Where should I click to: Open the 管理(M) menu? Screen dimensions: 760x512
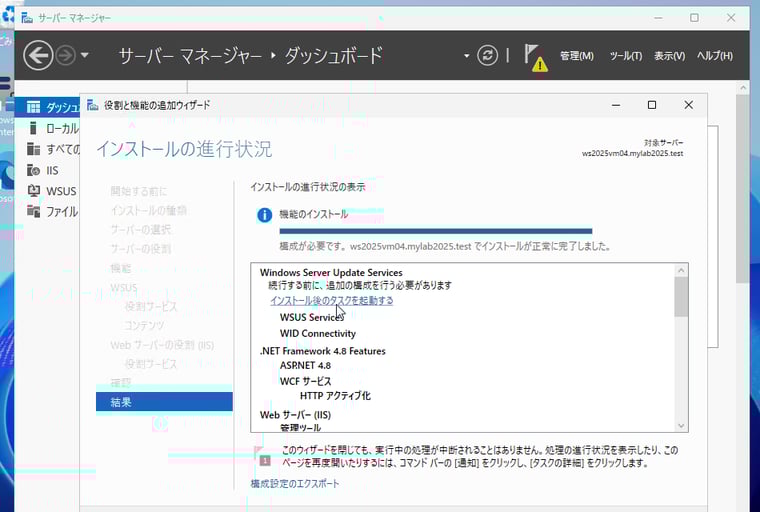tap(577, 56)
